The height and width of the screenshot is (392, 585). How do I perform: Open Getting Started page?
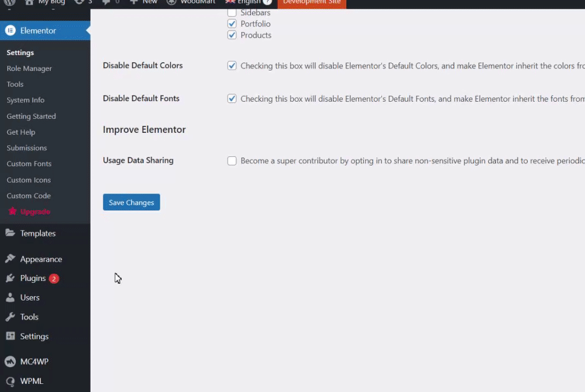31,116
